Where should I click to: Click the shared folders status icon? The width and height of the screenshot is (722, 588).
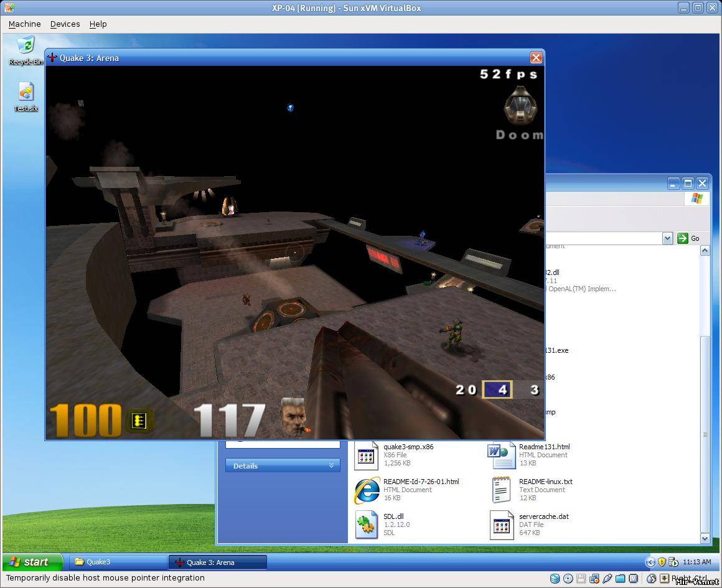621,578
